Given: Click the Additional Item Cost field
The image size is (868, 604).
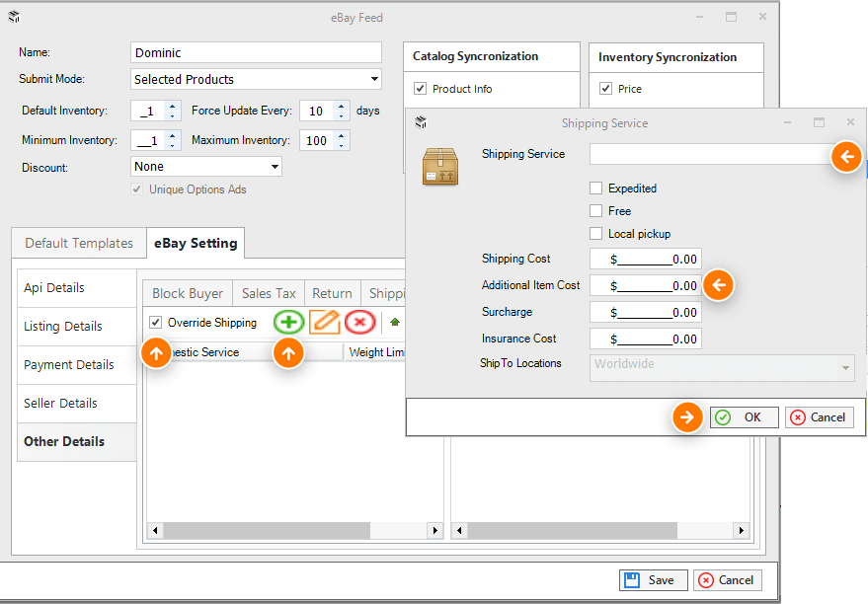Looking at the screenshot, I should point(646,285).
